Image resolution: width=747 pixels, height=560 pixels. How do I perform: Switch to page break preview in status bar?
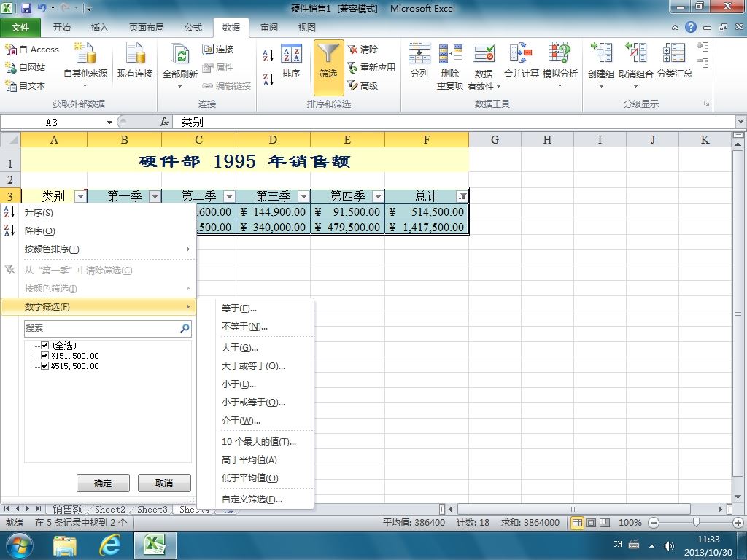pos(605,523)
